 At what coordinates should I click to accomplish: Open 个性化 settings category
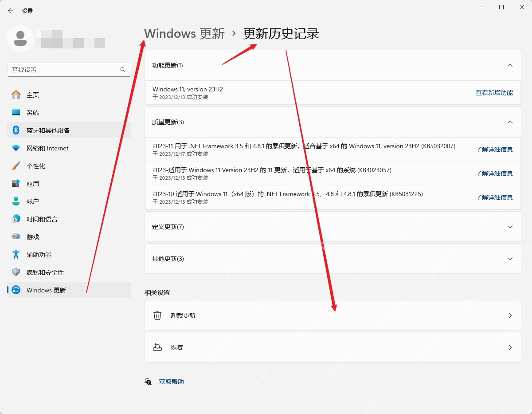click(x=69, y=166)
